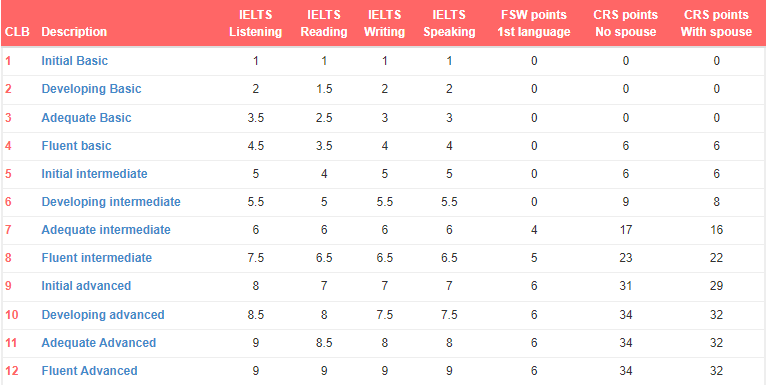Screen dimensions: 766x385
Task: Click the IELTS Reading column header
Action: coord(324,23)
